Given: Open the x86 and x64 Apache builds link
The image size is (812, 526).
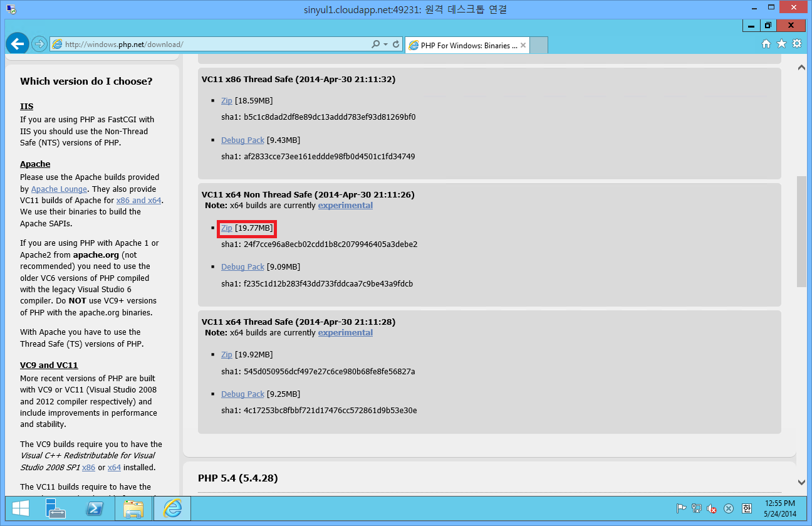Looking at the screenshot, I should [138, 201].
